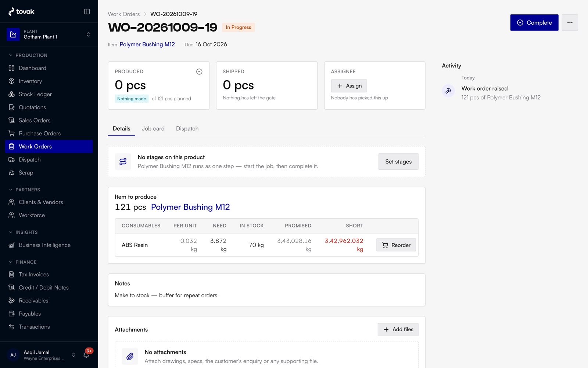Go to Receivables
The height and width of the screenshot is (368, 588).
click(49, 301)
